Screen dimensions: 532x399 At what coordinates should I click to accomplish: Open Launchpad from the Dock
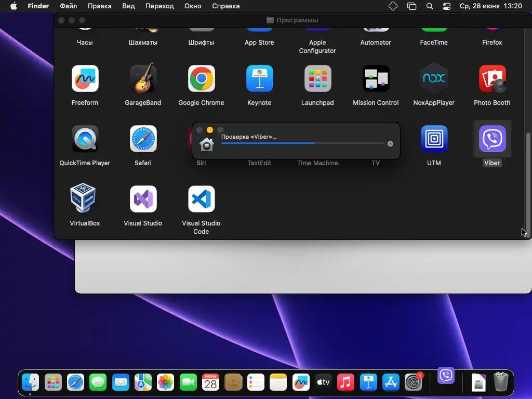click(53, 382)
